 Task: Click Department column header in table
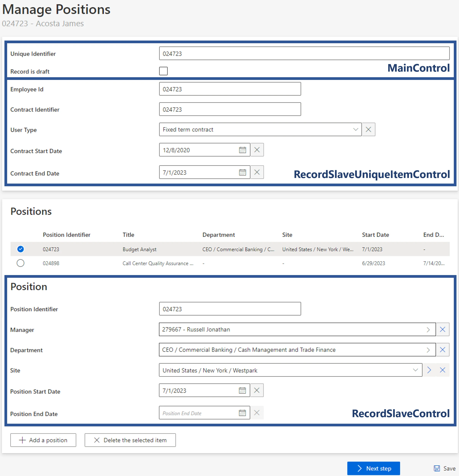tap(219, 235)
